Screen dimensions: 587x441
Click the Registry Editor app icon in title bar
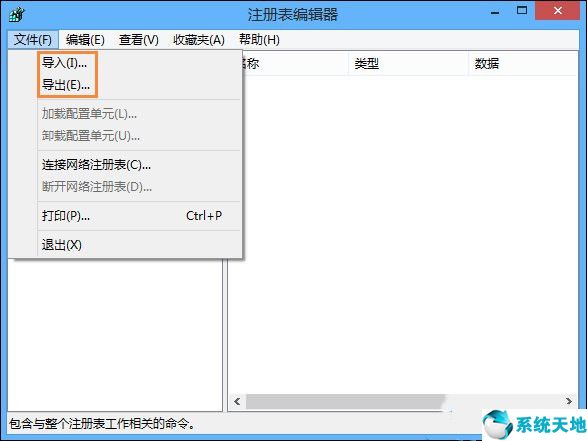click(16, 15)
